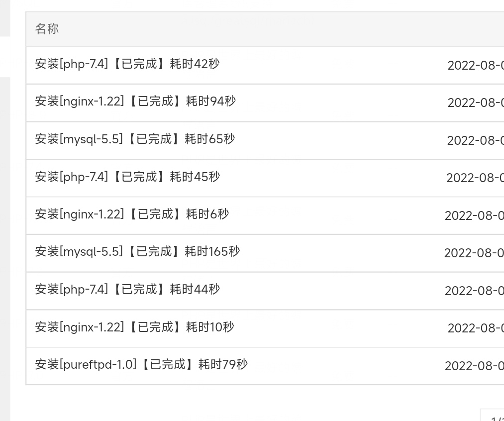Click the 名称 column header

[47, 29]
